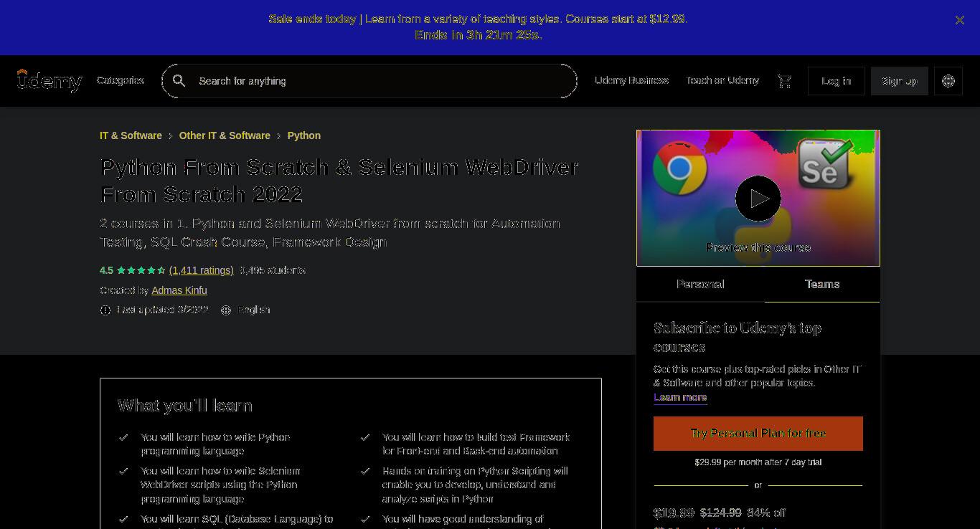Open instructor Admas Kinfu profile
Viewport: 980px width, 529px height.
[x=179, y=290]
